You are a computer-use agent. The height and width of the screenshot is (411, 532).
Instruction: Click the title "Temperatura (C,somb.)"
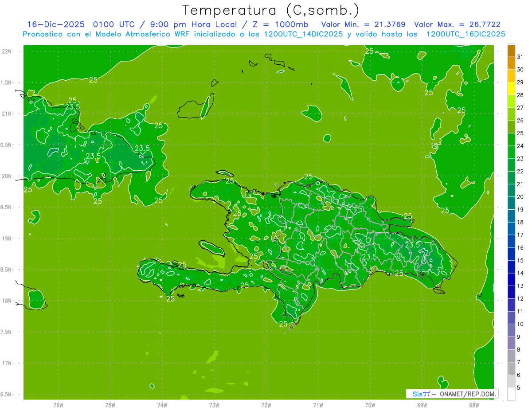point(271,10)
